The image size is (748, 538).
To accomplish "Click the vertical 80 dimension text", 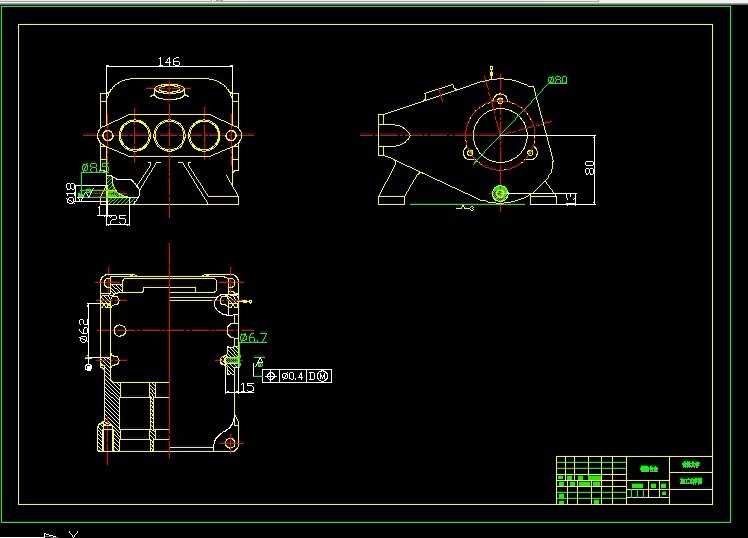I will tap(590, 167).
